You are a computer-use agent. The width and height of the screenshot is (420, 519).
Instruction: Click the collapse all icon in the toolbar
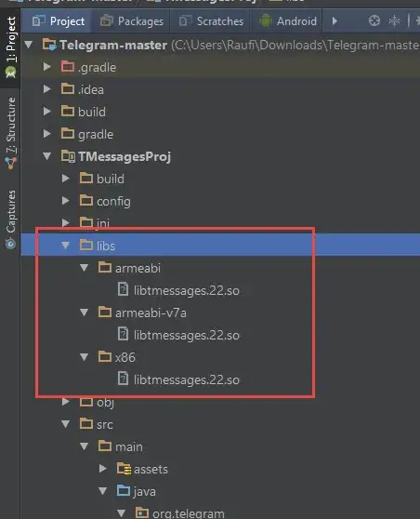click(x=394, y=20)
